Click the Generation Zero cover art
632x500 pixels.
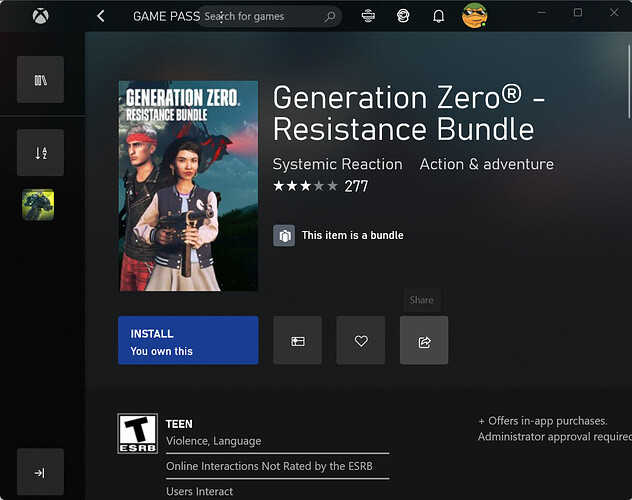[189, 186]
